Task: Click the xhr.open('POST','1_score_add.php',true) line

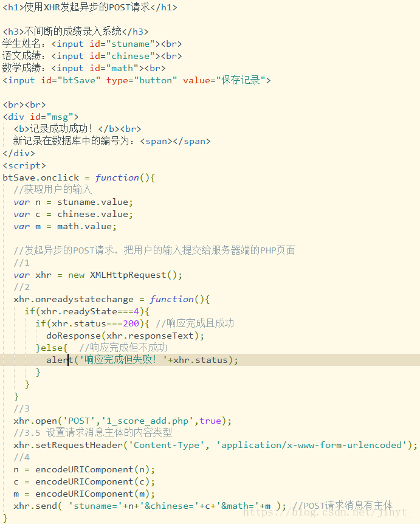Action: tap(122, 421)
